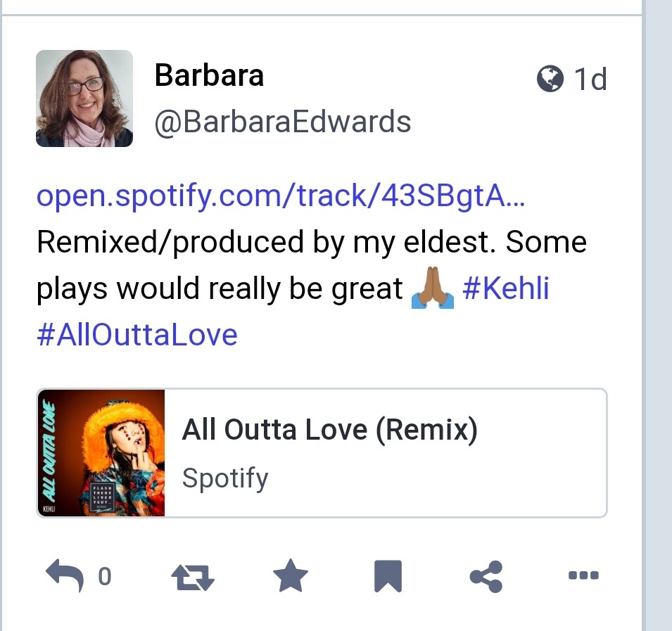Open Barbara's profile avatar

pos(84,98)
